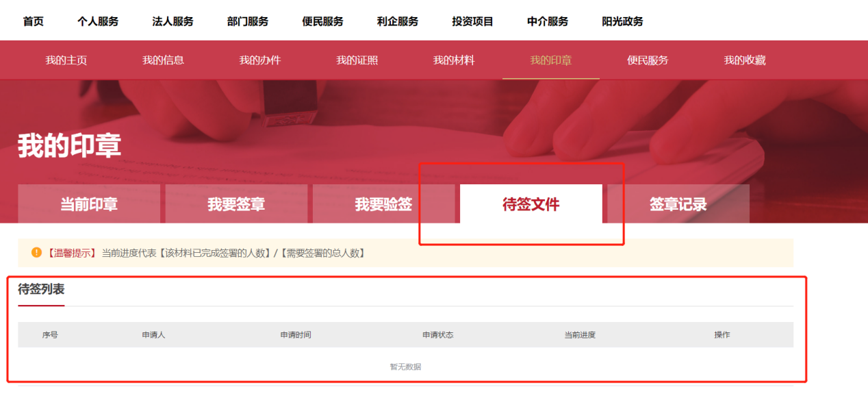
Task: Open 我的收藏 page
Action: tap(745, 60)
